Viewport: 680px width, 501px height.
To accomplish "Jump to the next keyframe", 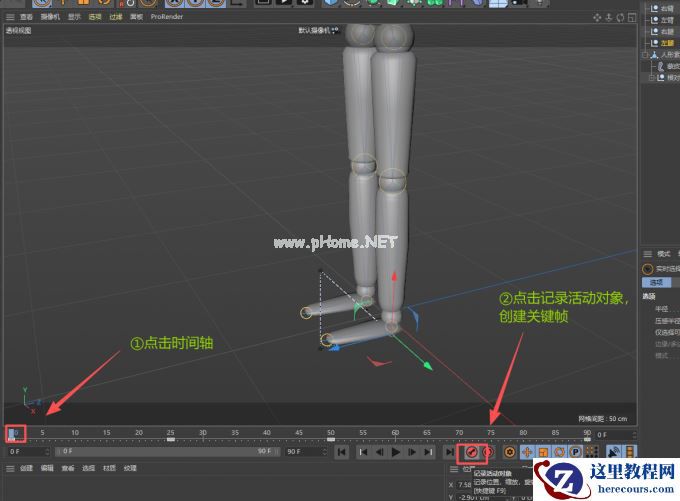I will [x=428, y=452].
